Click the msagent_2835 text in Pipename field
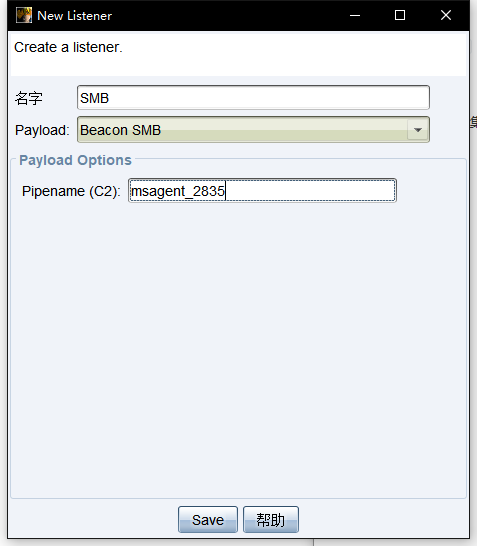Screen dimensions: 477x546 pos(178,191)
